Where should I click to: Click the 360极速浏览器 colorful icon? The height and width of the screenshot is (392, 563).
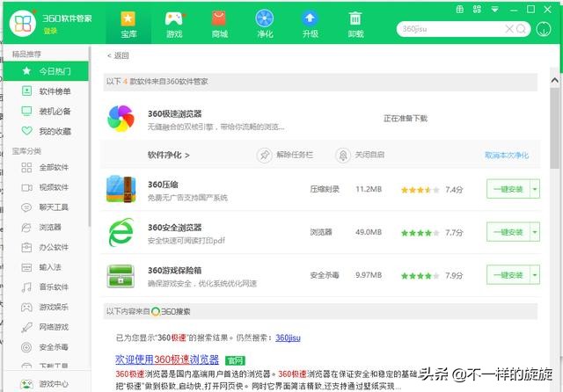coord(121,119)
